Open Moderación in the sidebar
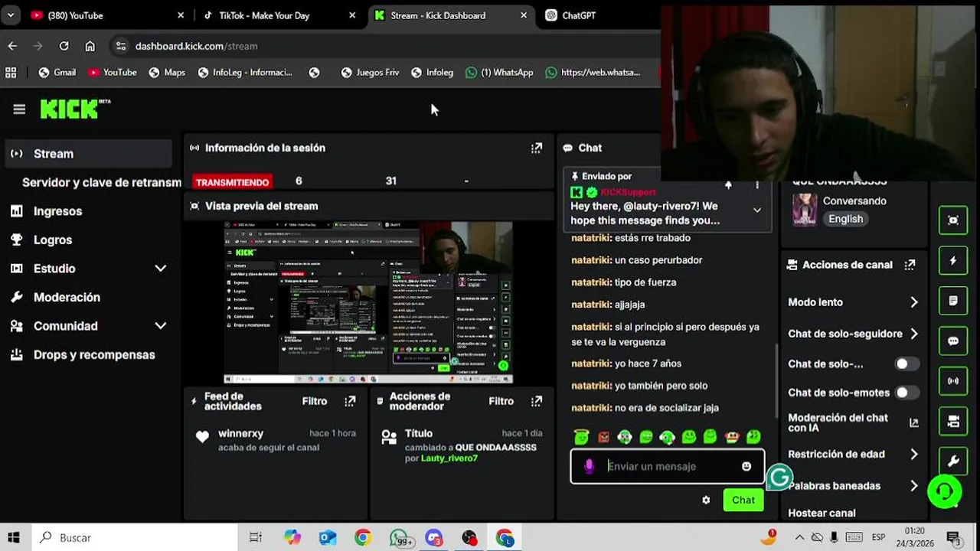Screen dimensions: 980x551 [x=67, y=298]
